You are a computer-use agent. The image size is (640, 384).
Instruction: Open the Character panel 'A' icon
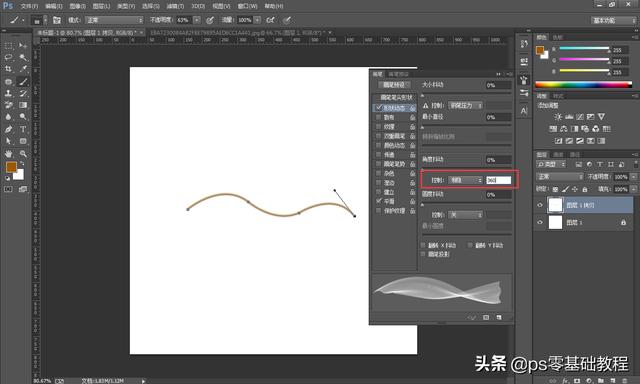pos(524,110)
